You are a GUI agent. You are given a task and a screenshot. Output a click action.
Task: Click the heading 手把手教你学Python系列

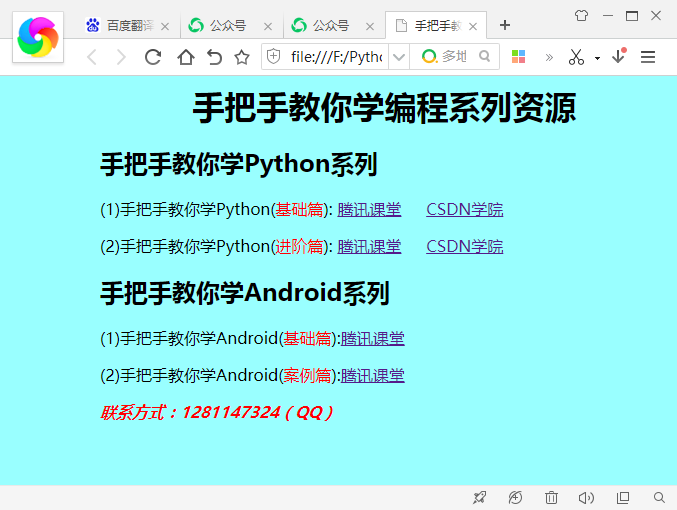[239, 164]
